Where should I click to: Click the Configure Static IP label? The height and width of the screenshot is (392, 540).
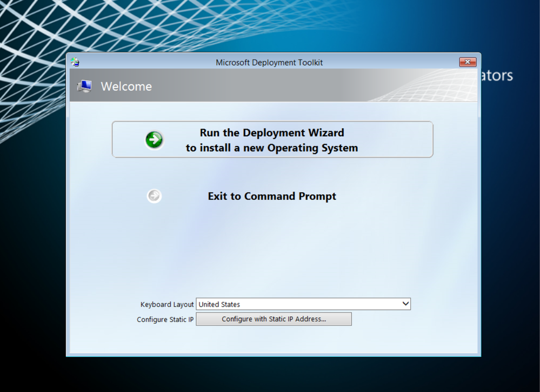pos(165,320)
